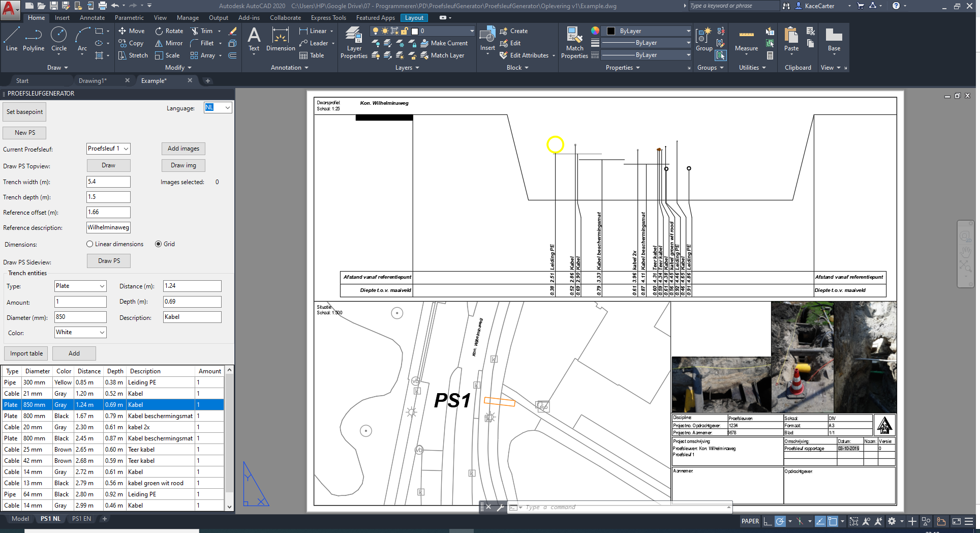Select the Grid radio button

[x=159, y=244]
